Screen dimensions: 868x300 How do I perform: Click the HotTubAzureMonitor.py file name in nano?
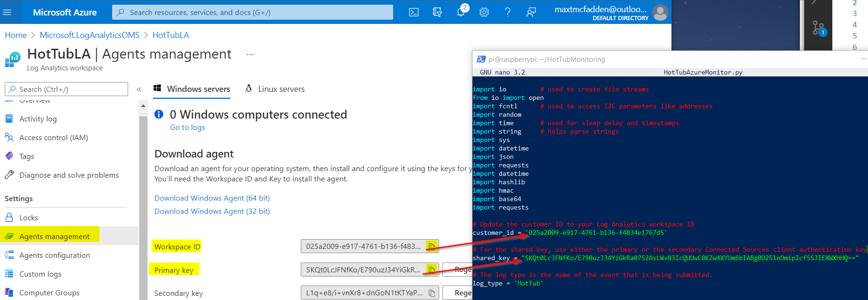[703, 72]
